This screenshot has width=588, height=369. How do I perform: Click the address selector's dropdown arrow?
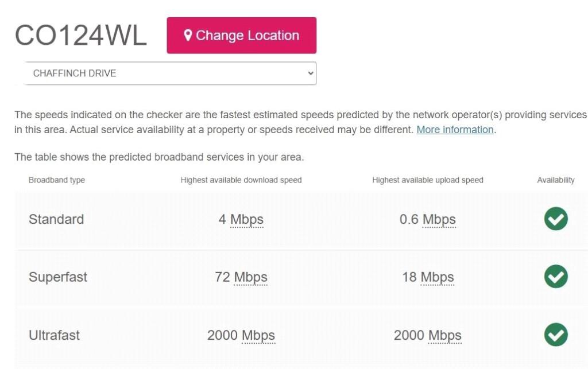[x=311, y=73]
